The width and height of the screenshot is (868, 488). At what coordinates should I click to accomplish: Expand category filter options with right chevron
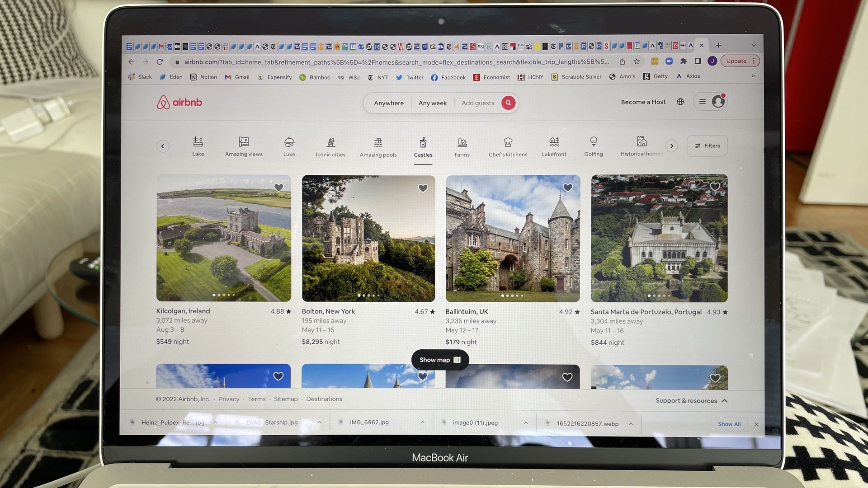(x=672, y=145)
